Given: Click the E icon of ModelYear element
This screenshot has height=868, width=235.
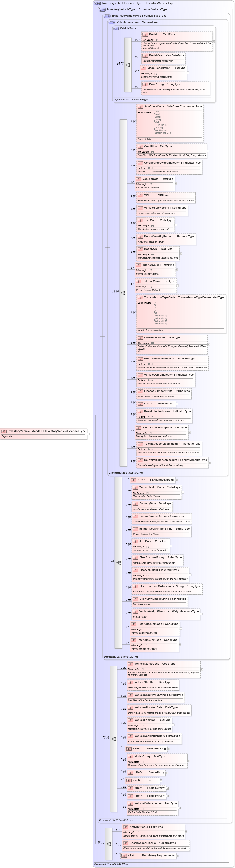Looking at the screenshot, I should coord(145,56).
